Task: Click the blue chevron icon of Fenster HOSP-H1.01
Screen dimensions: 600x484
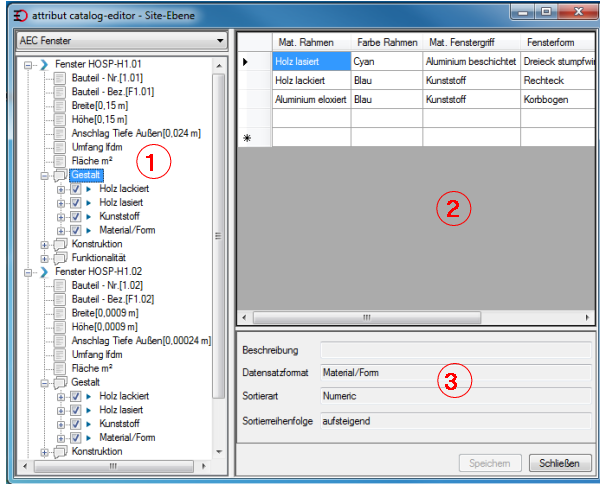Action: click(44, 65)
